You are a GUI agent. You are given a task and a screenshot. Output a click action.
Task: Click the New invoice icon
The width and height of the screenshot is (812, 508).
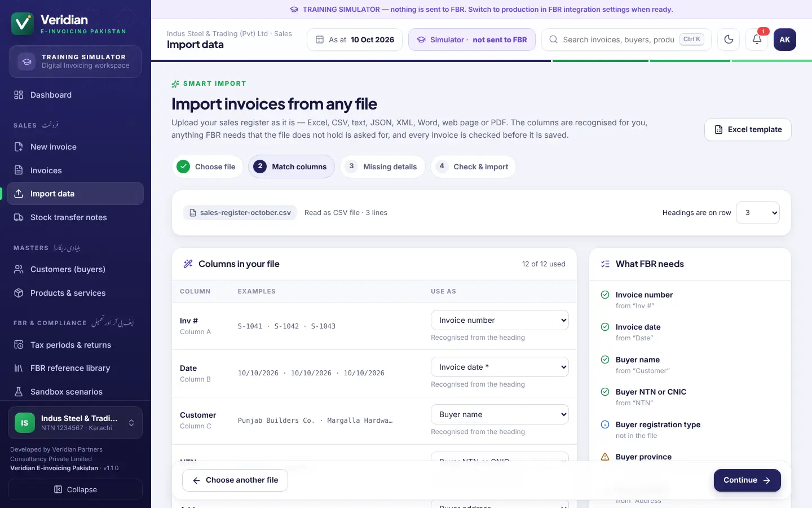19,147
